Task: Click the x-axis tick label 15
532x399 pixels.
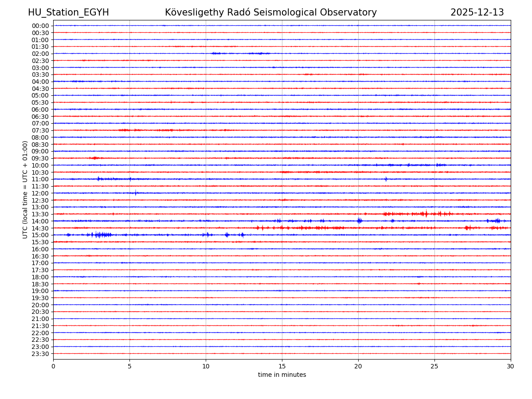Action: tap(282, 366)
